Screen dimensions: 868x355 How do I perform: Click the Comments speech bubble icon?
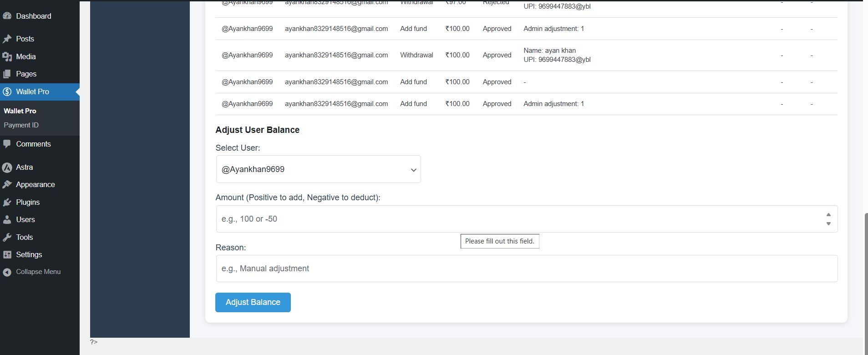(x=7, y=144)
